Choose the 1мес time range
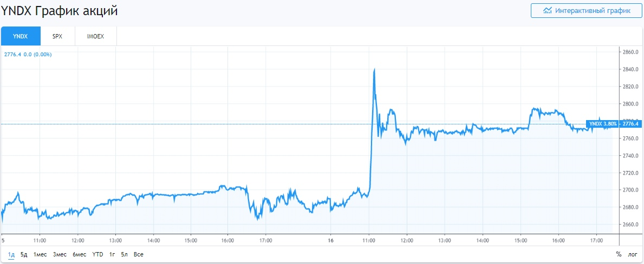644x264 pixels. tap(40, 254)
